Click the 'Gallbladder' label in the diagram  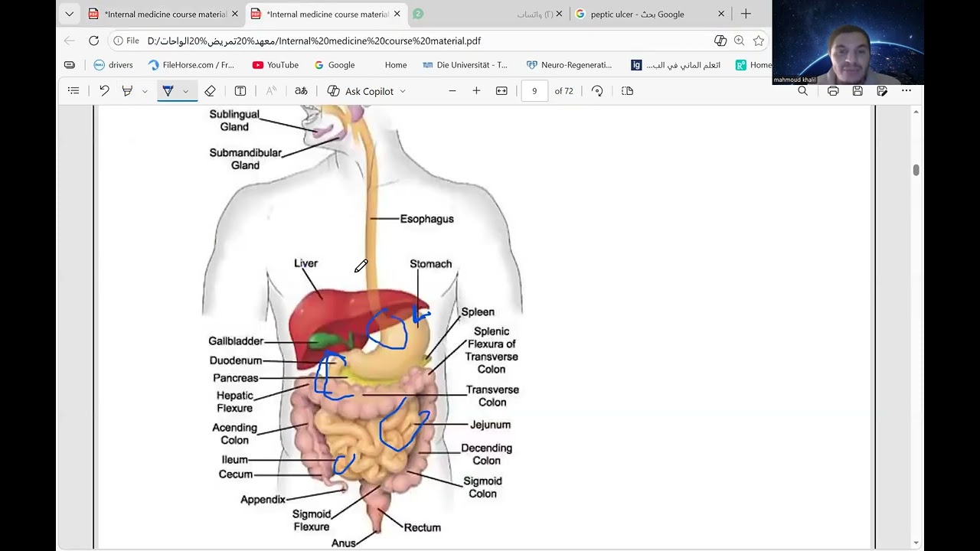(236, 341)
